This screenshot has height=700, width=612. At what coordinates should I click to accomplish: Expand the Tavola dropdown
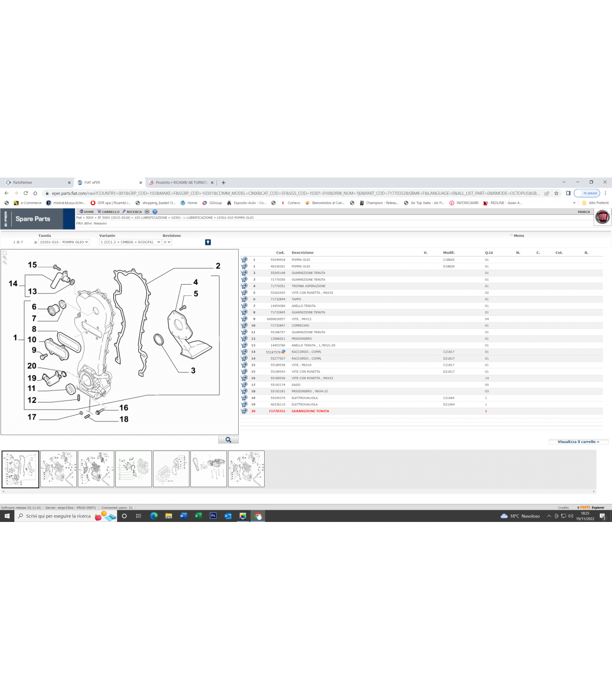pos(64,242)
